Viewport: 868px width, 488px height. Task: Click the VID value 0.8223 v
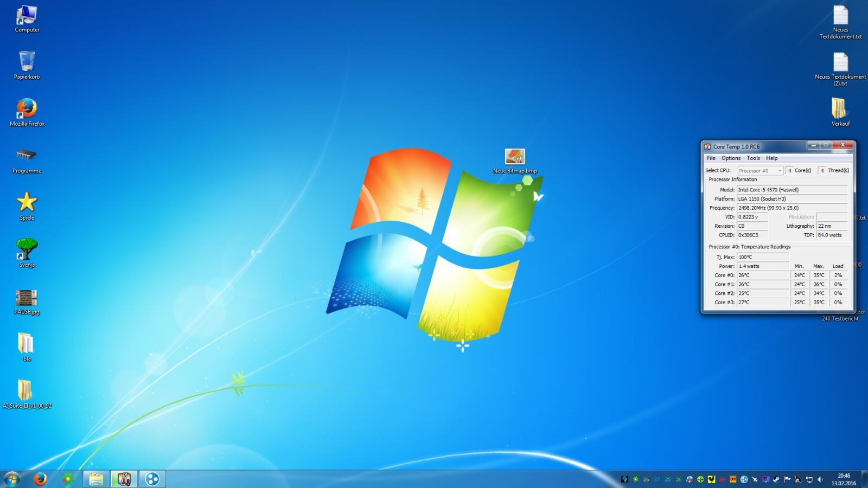752,217
